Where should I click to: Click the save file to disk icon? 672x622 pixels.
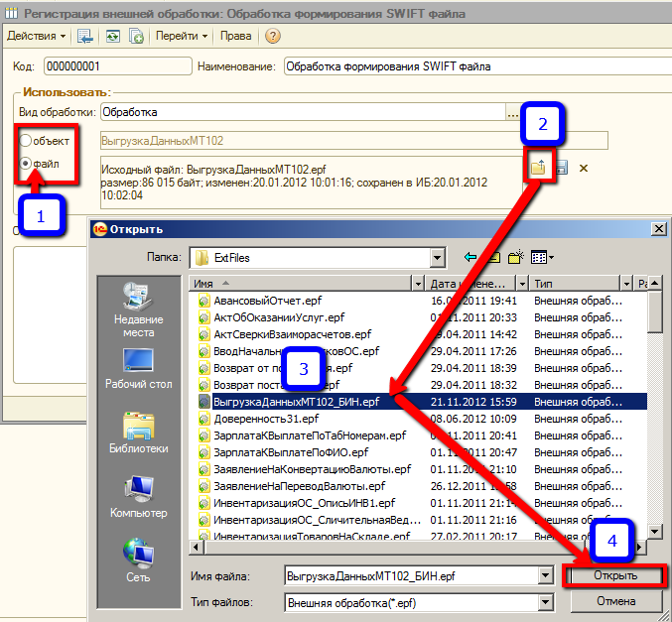point(561,168)
